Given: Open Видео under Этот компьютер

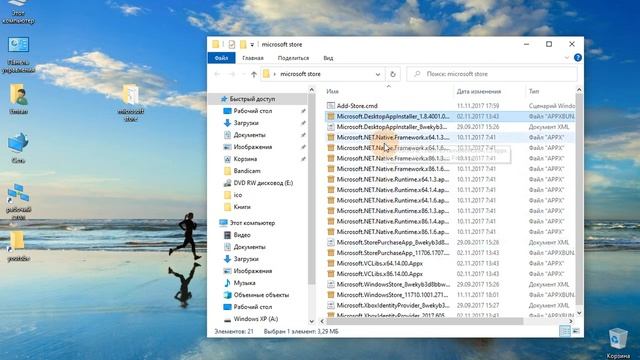Looking at the screenshot, I should point(242,235).
